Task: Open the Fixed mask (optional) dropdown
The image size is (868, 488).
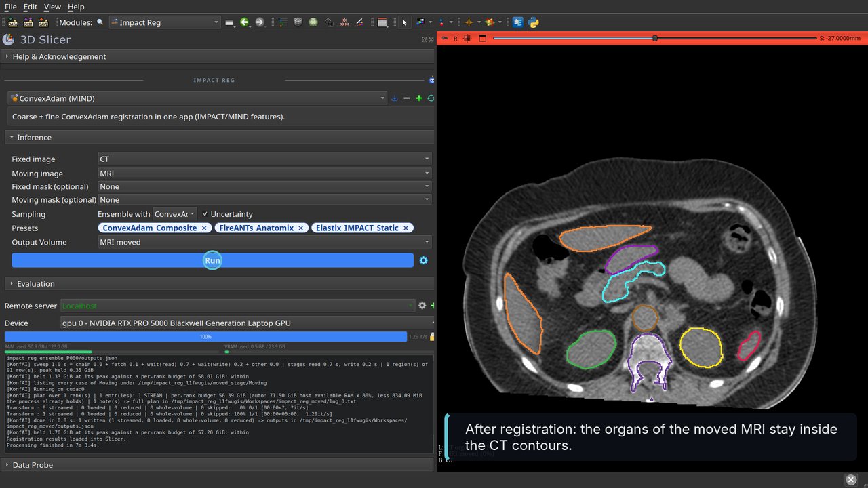Action: [x=264, y=186]
